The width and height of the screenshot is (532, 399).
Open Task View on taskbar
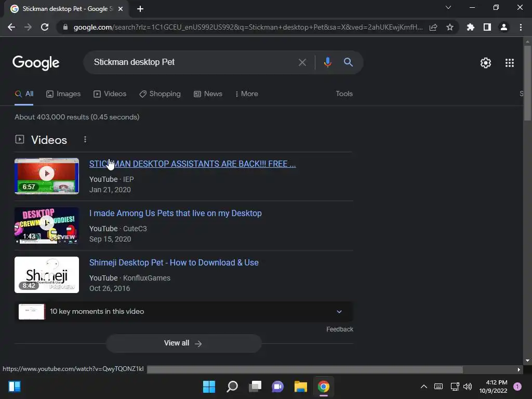pos(255,387)
